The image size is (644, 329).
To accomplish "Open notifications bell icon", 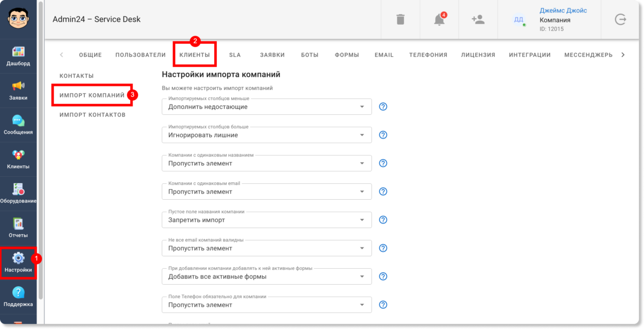I will pos(439,19).
